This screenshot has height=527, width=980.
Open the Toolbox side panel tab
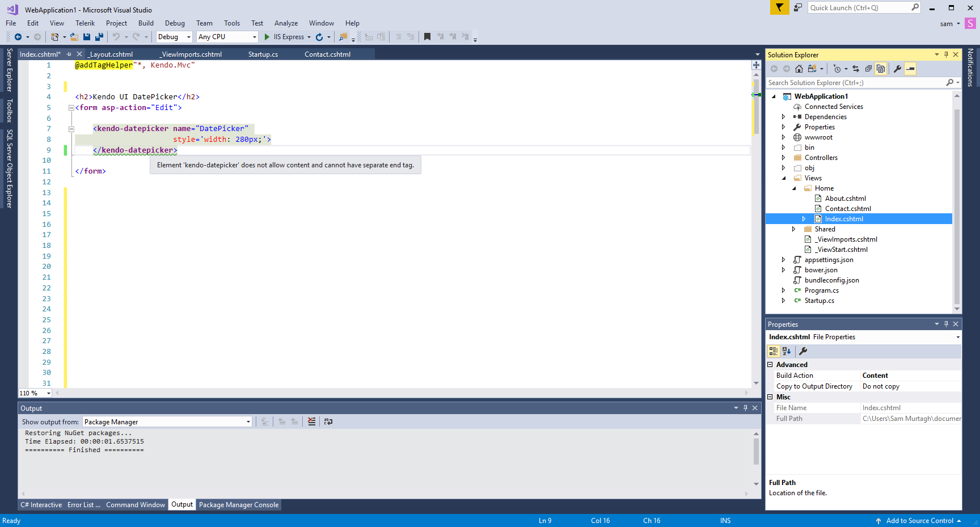(9, 111)
